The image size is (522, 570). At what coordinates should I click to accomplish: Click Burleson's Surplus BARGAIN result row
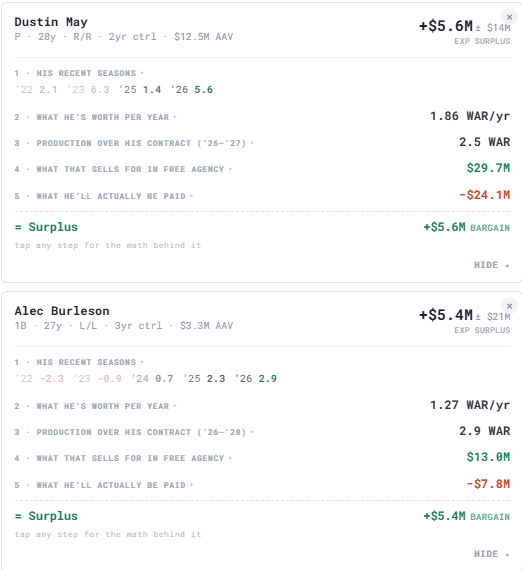262,516
